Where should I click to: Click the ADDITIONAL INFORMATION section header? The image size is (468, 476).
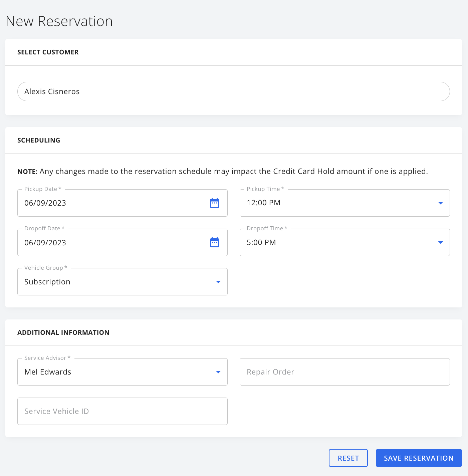point(63,332)
